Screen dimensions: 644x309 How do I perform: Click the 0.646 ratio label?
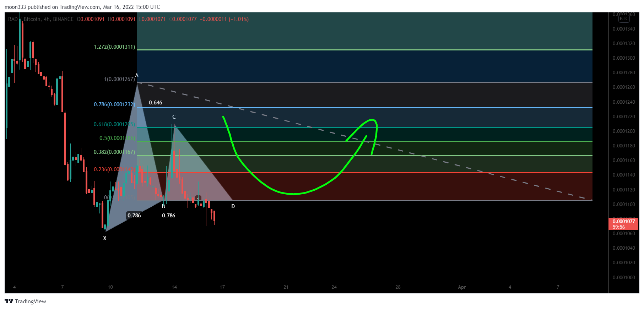[x=155, y=103]
